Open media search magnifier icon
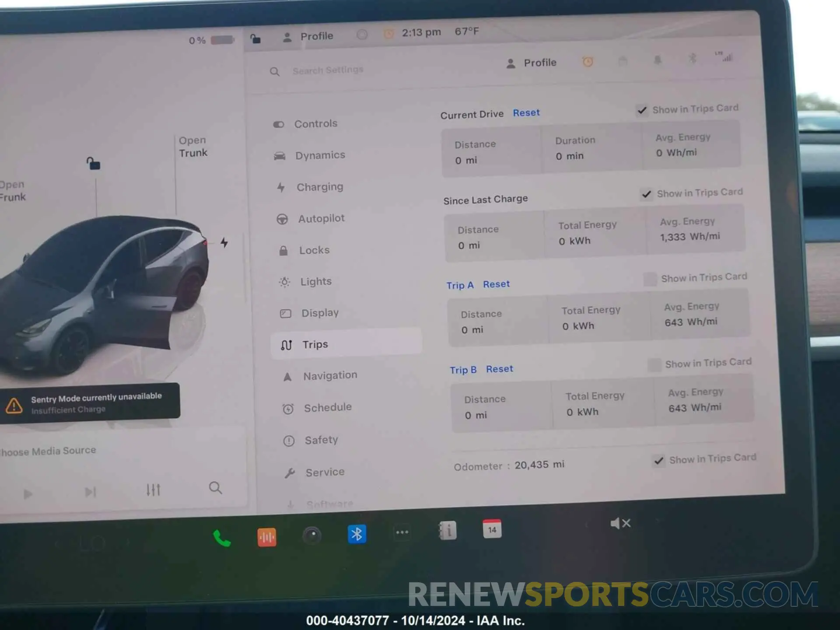The width and height of the screenshot is (840, 630). point(215,488)
